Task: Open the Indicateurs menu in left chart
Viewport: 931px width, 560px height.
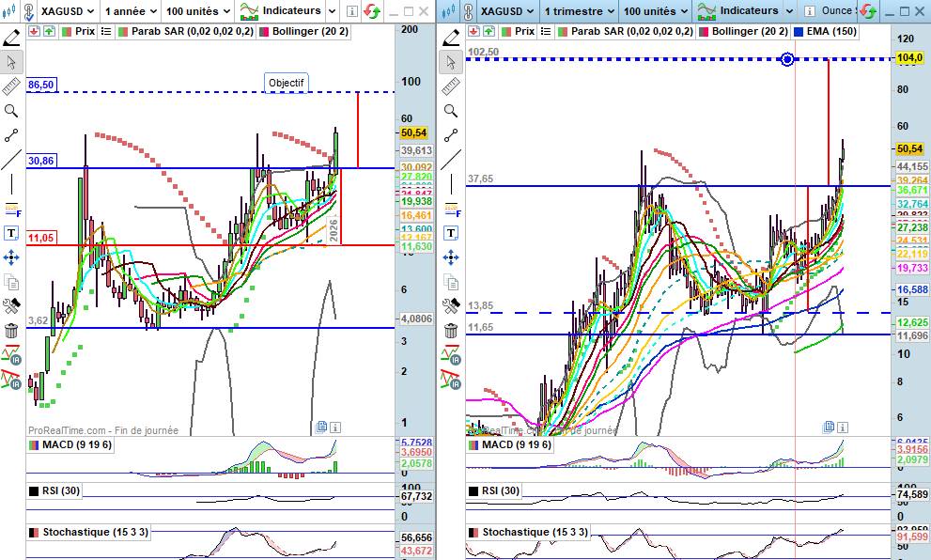Action: pyautogui.click(x=283, y=11)
